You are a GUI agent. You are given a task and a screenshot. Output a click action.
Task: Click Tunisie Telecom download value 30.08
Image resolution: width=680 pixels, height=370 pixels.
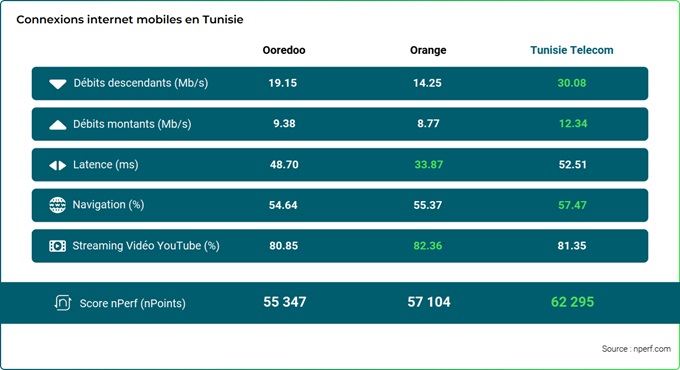(x=572, y=83)
